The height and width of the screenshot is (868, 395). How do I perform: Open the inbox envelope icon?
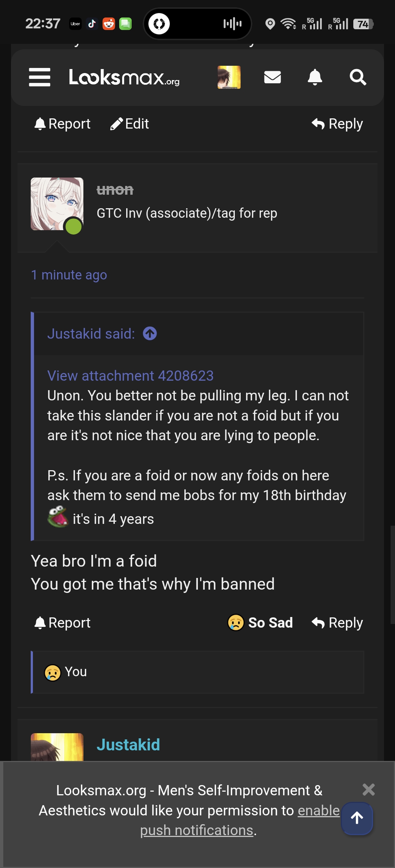272,77
